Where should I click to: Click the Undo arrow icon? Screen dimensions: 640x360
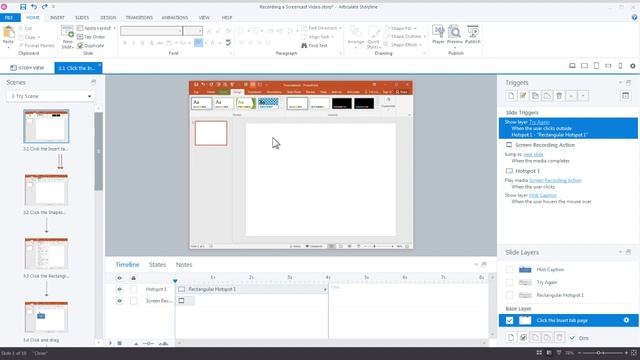pos(34,7)
